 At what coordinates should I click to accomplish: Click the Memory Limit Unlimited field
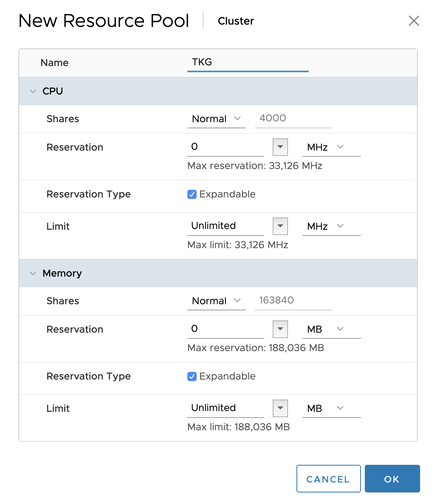(225, 408)
